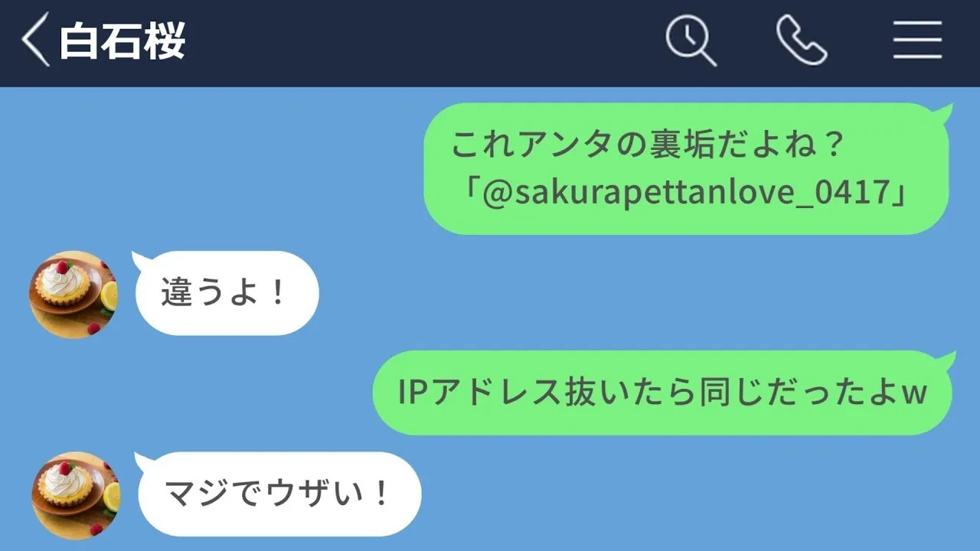
Task: Tap the chat title 白石桜
Action: point(122,42)
